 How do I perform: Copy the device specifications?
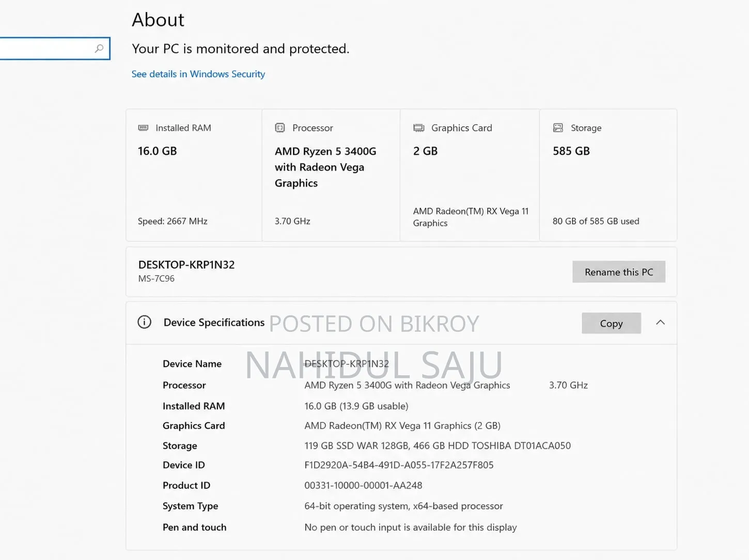coord(611,323)
